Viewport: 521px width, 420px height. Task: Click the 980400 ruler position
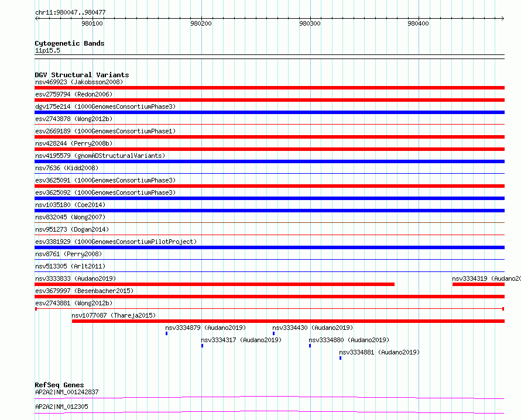tap(418, 23)
